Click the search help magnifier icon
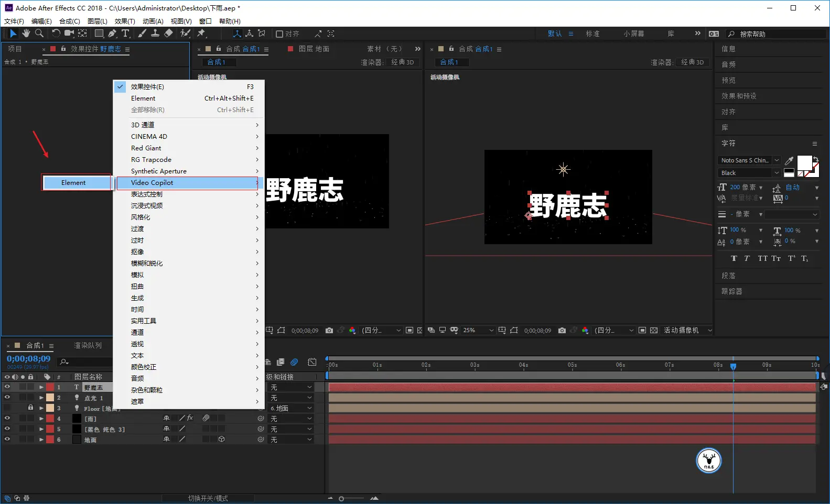 731,34
